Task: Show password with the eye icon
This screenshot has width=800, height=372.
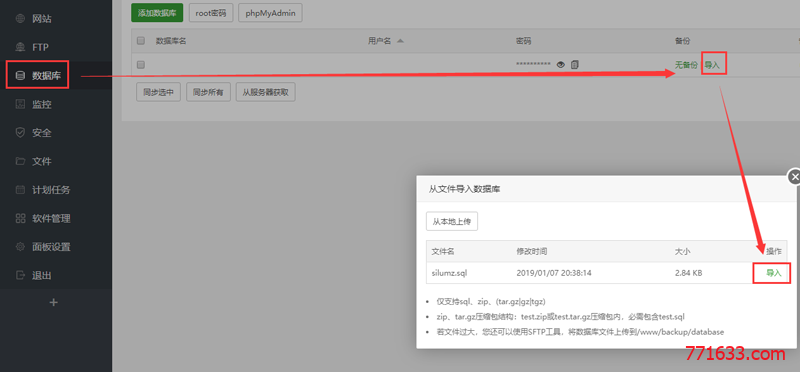Action: point(561,64)
